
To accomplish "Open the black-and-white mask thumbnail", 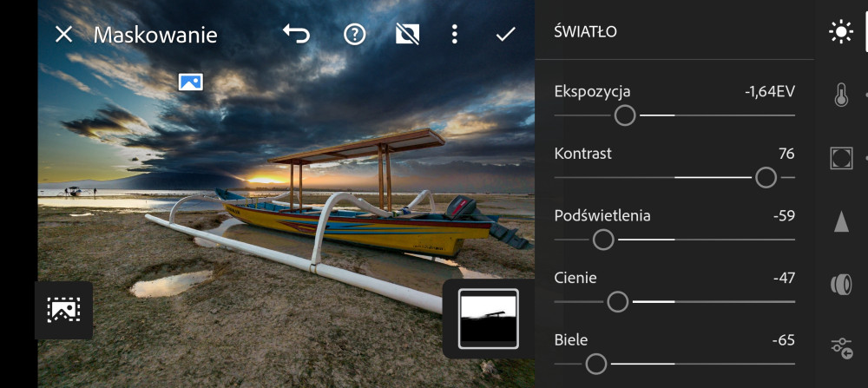I will pos(488,319).
